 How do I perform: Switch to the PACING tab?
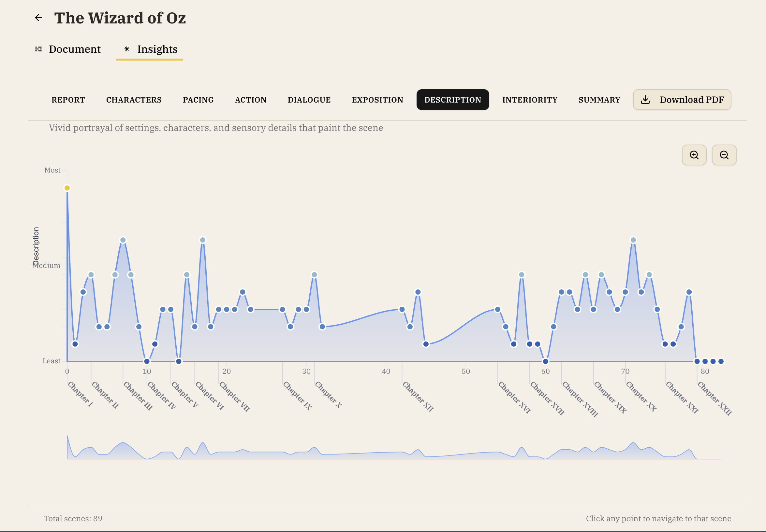198,100
